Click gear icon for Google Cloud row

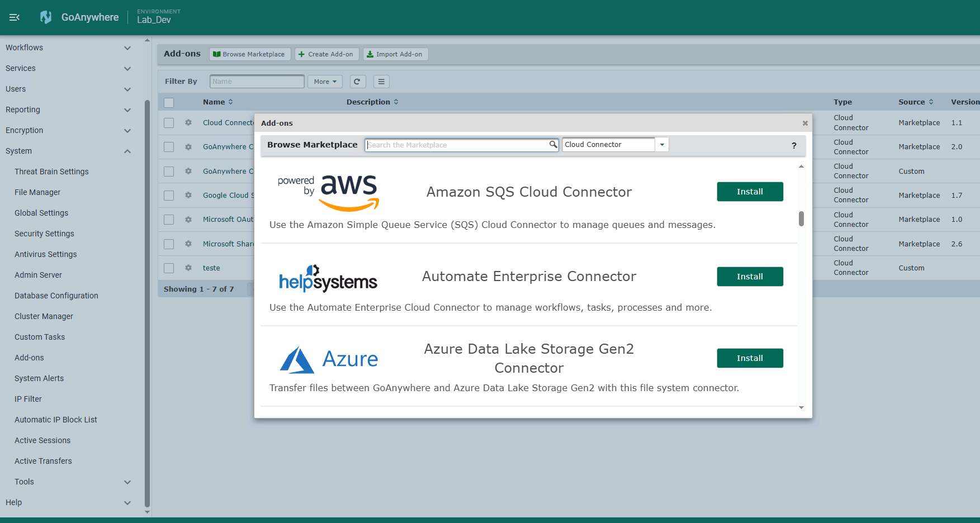(x=188, y=196)
